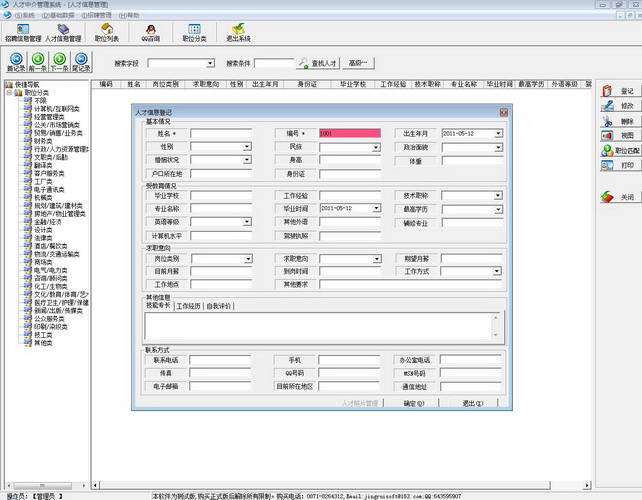Select 法律类 in the category tree

[43, 238]
